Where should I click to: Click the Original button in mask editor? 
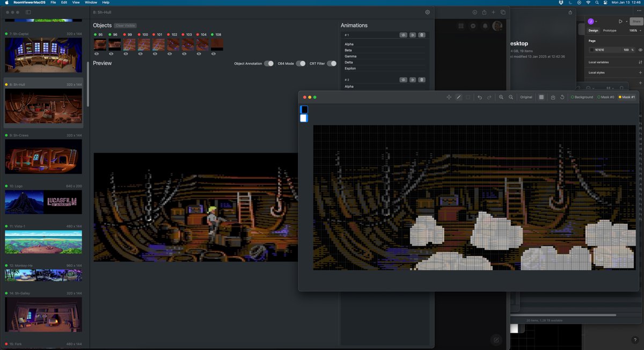pyautogui.click(x=526, y=97)
